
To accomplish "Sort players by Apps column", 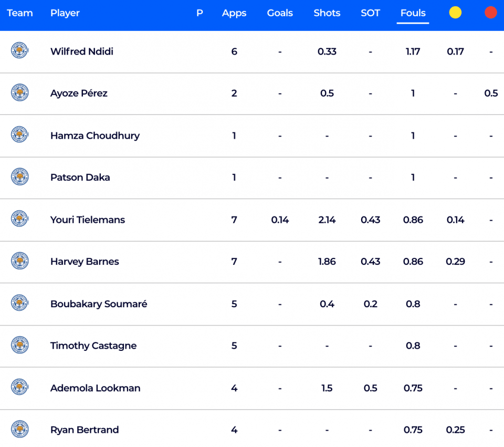I will [x=234, y=13].
